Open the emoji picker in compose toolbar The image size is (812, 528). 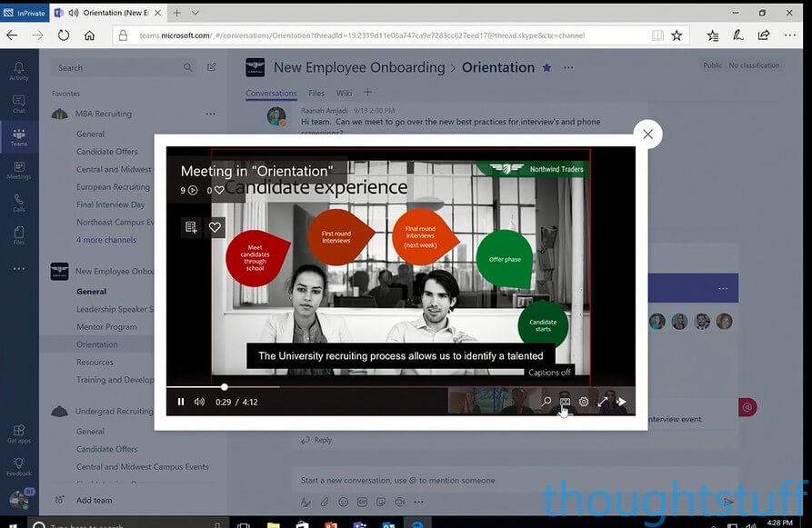point(343,502)
